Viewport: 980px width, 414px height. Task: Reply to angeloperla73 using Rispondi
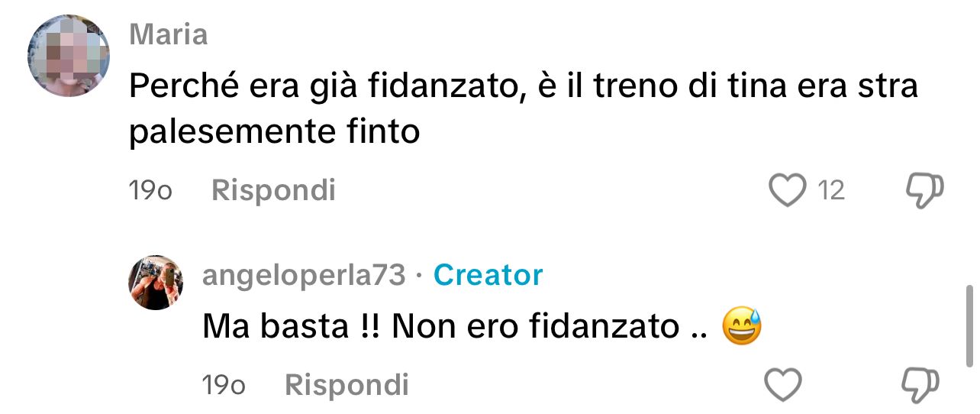pyautogui.click(x=347, y=385)
